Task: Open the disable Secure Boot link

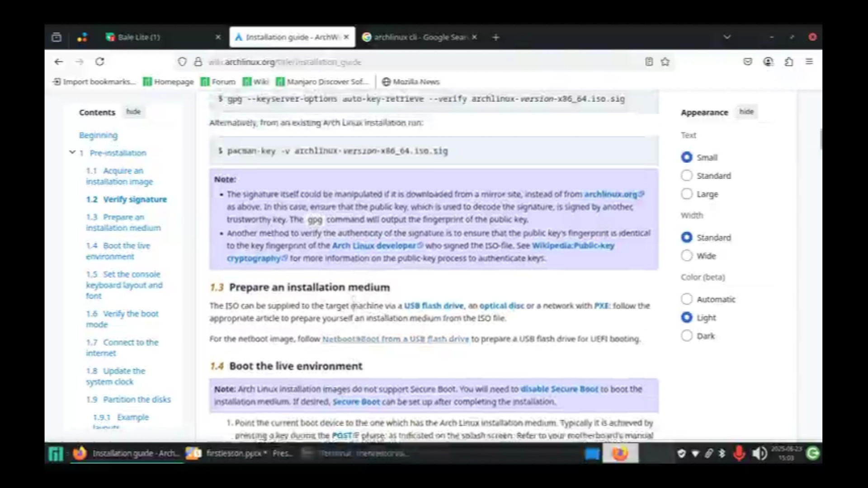Action: [x=559, y=389]
